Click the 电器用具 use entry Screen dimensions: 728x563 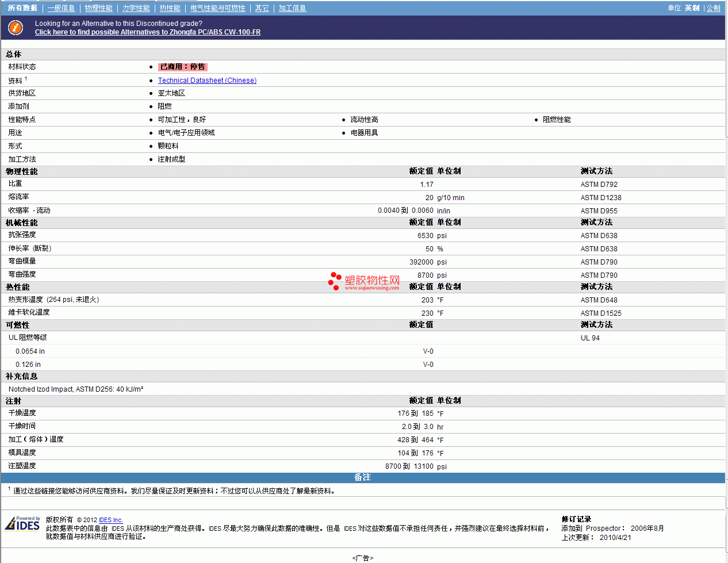tap(365, 133)
